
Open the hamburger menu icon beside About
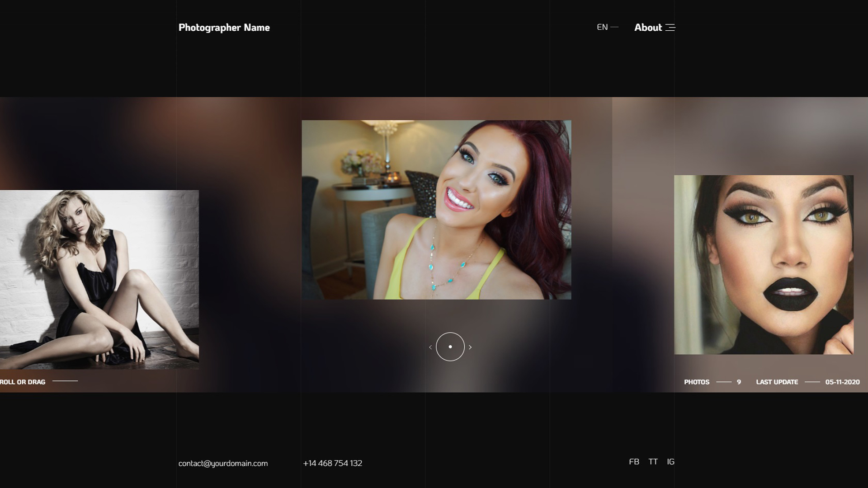(x=670, y=28)
